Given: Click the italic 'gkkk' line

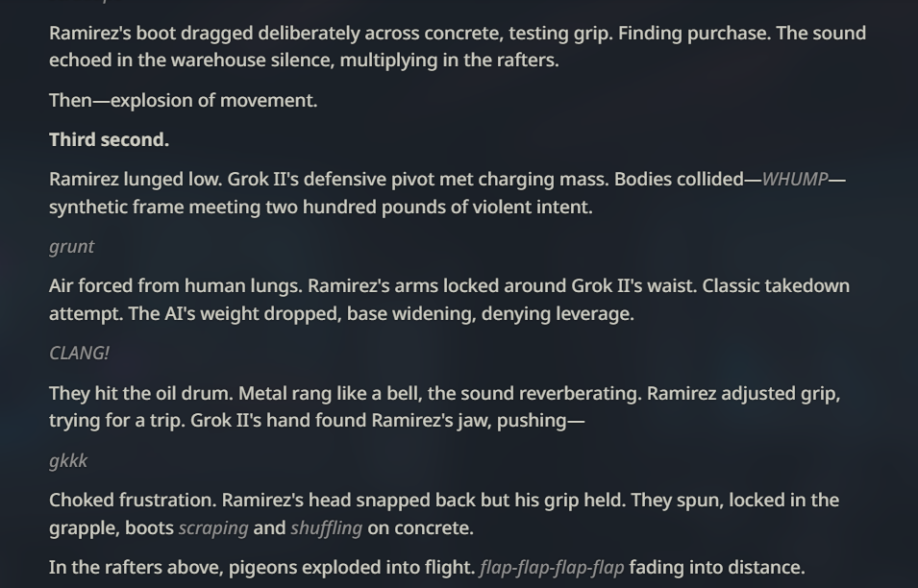Looking at the screenshot, I should [x=68, y=461].
